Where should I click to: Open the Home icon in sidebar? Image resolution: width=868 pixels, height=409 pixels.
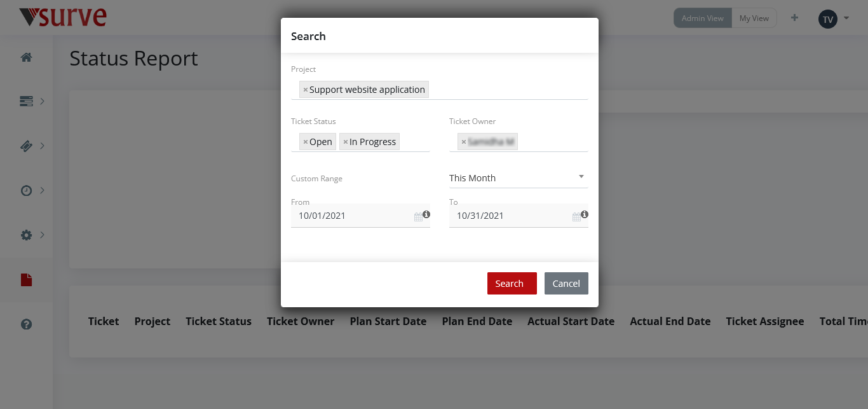26,57
